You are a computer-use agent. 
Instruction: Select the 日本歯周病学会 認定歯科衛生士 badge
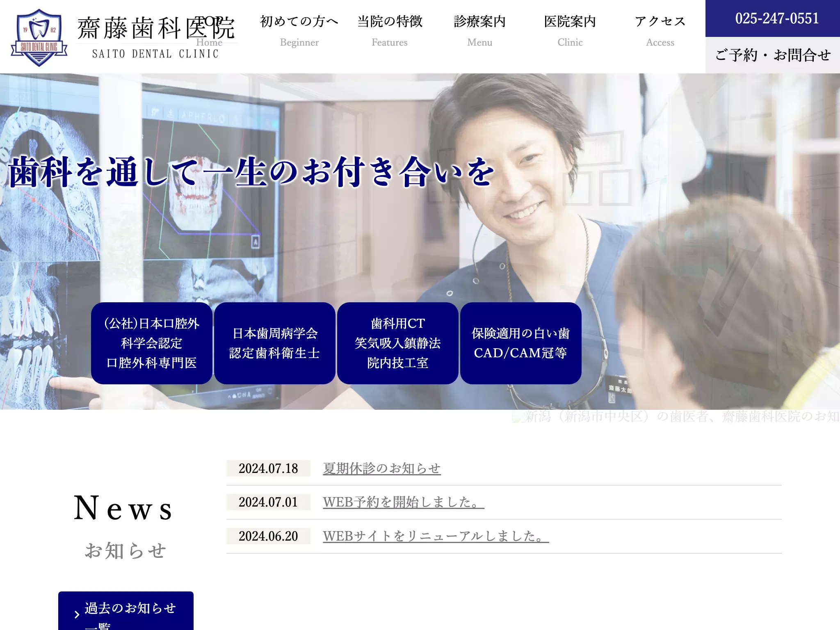[275, 343]
